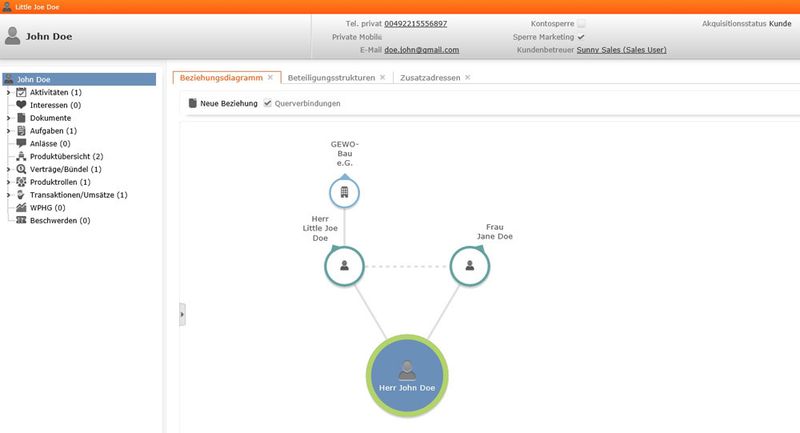Close the Zusatzadressen tab

[x=468, y=78]
